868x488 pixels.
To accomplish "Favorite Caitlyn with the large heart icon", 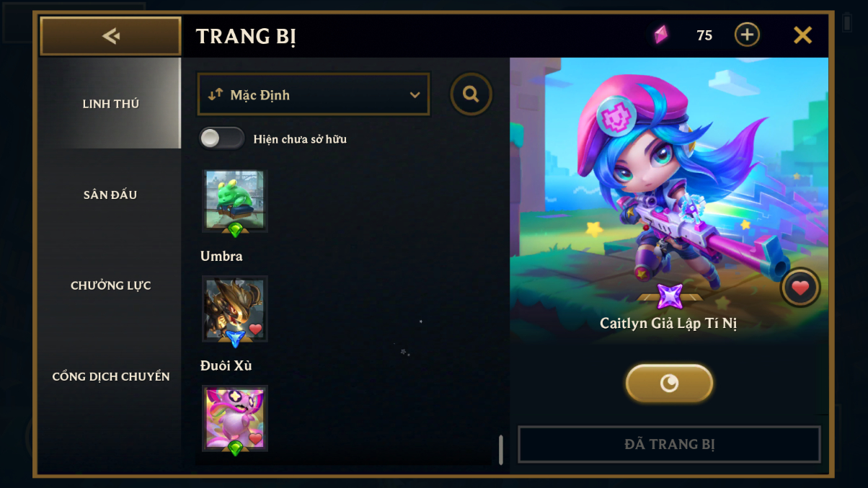I will coord(800,288).
